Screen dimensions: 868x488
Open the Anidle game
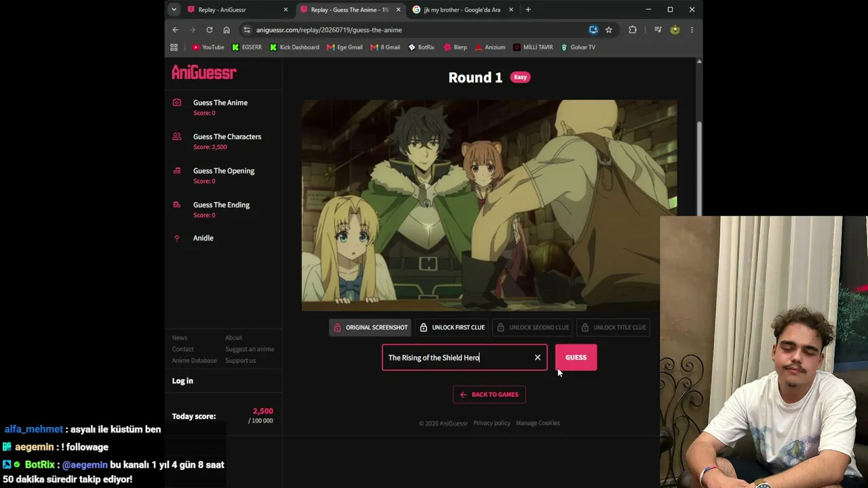203,238
